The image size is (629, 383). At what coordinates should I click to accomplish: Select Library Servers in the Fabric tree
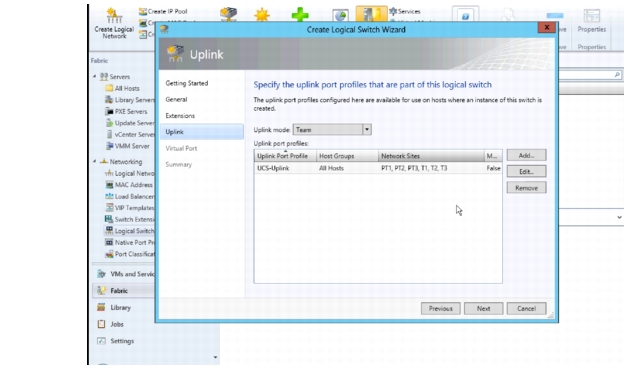click(130, 100)
